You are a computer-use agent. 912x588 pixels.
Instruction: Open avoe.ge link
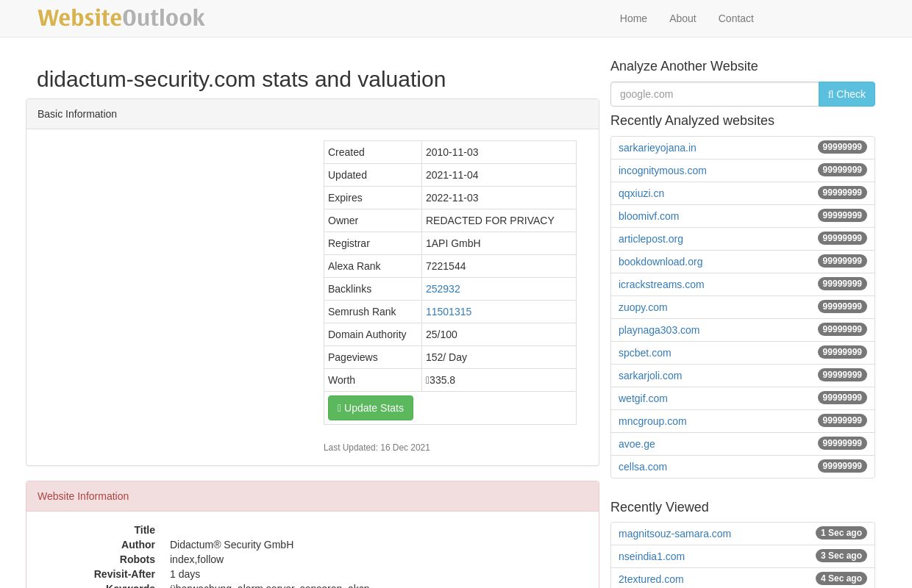pyautogui.click(x=637, y=444)
